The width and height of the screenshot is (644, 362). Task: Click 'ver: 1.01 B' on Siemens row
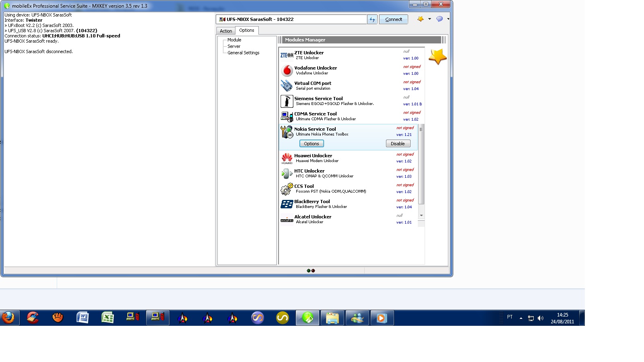pos(413,104)
